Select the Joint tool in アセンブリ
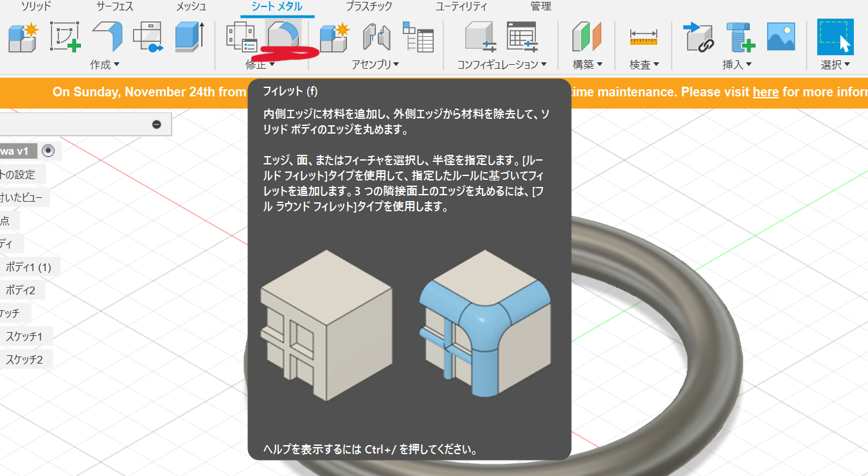 (x=376, y=37)
